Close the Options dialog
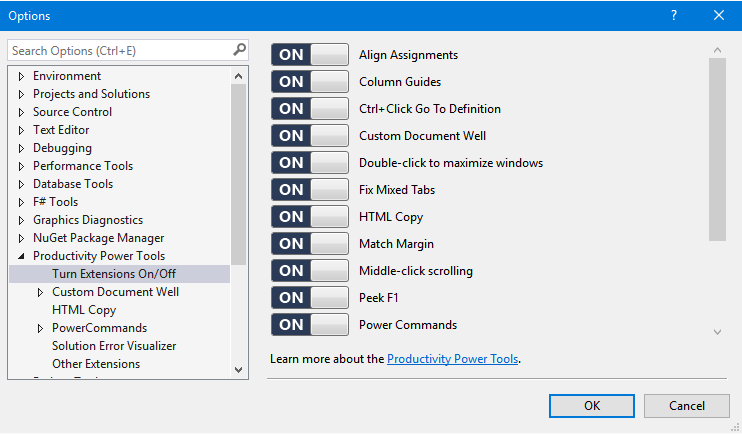The image size is (742, 434). pyautogui.click(x=719, y=15)
